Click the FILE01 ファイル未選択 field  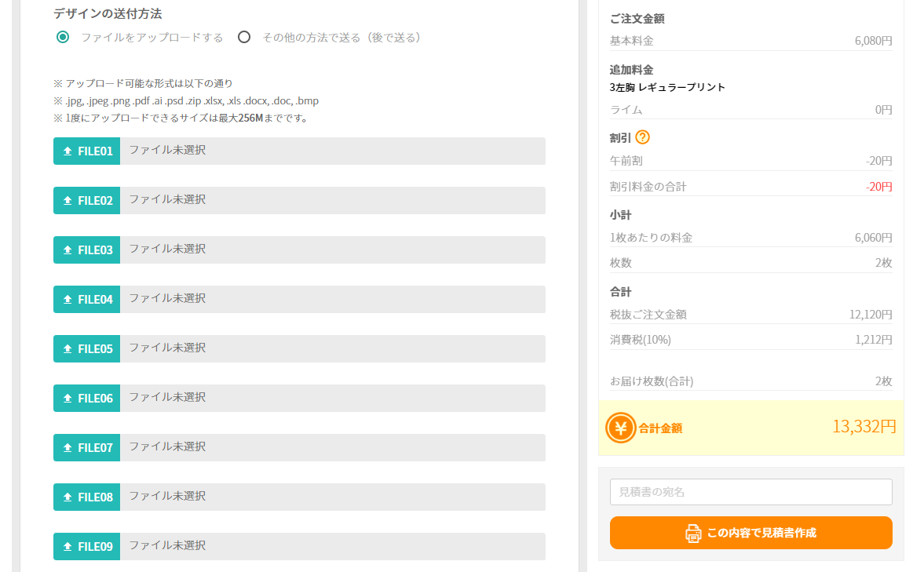(332, 151)
